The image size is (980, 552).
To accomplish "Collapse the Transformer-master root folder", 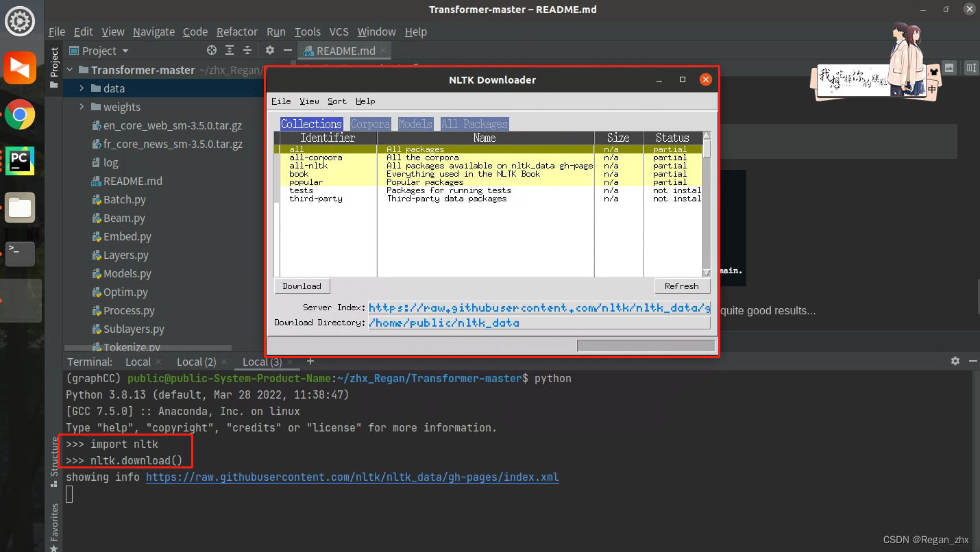I will 70,70.
